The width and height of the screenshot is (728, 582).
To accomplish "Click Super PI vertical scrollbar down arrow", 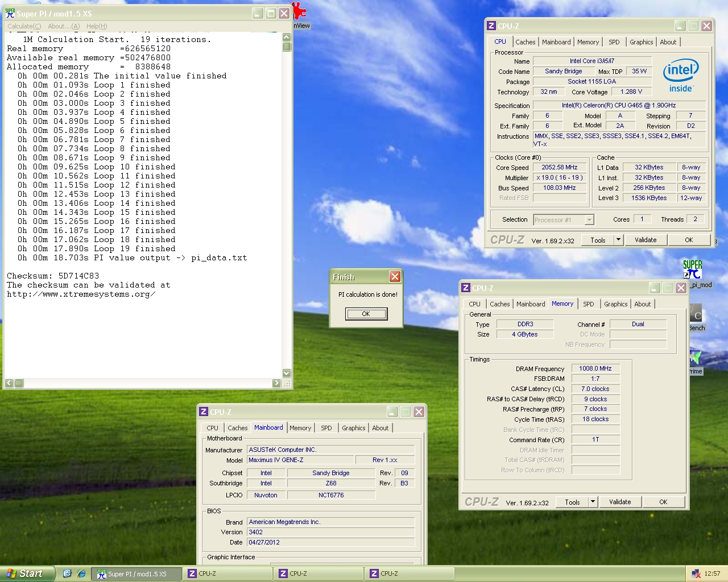I will (287, 373).
